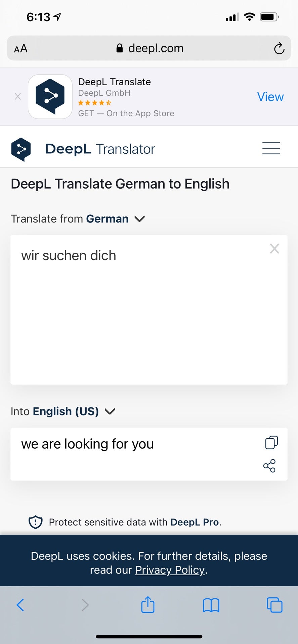View DeepL Translate in App Store
This screenshot has height=644, width=298.
point(270,97)
